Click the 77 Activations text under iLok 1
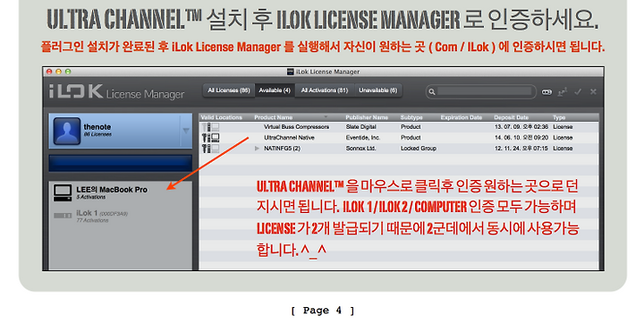 pyautogui.click(x=92, y=220)
